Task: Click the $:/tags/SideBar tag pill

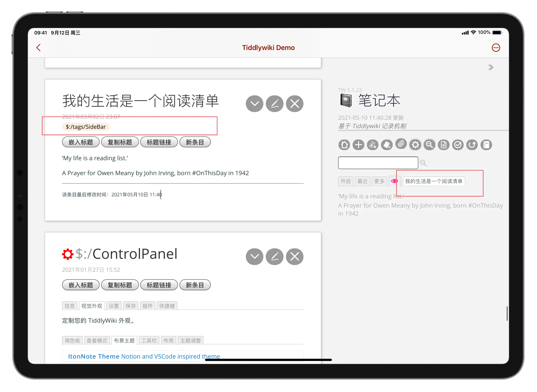Action: click(86, 127)
